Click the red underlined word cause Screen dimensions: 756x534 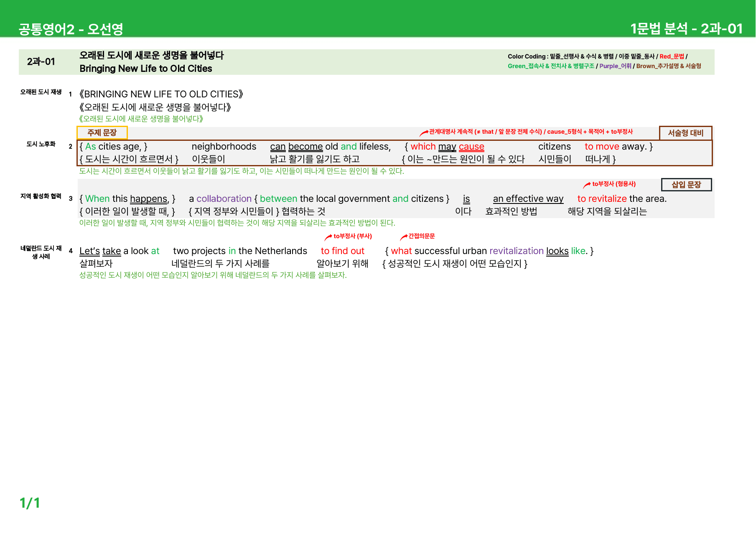click(471, 147)
